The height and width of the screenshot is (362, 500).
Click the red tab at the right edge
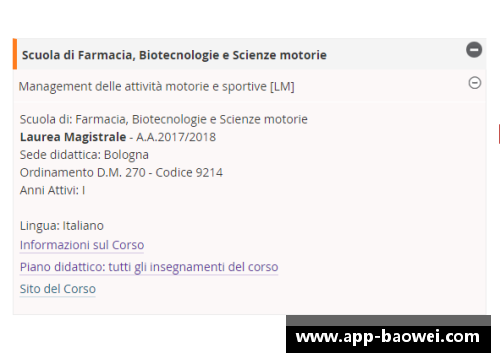pyautogui.click(x=499, y=134)
